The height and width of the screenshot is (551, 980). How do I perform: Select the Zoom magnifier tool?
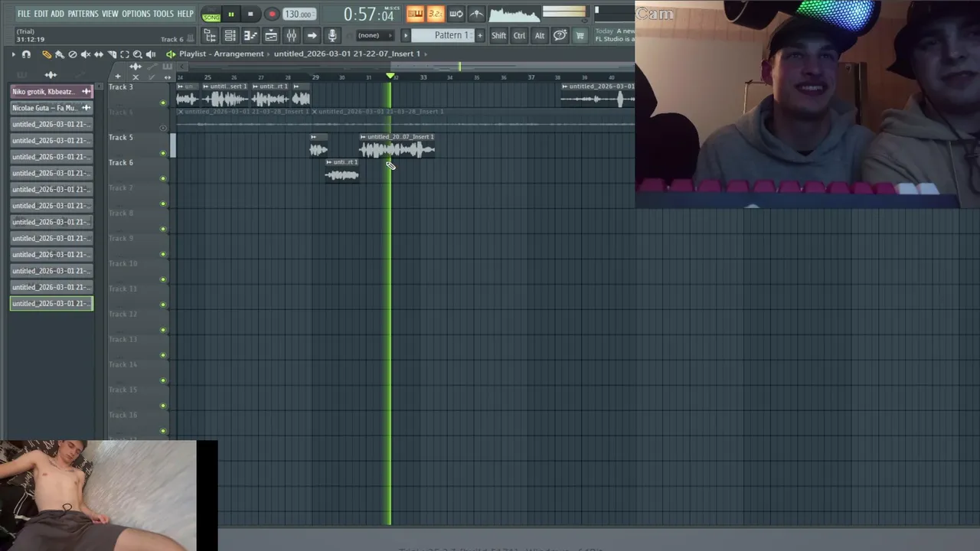138,54
